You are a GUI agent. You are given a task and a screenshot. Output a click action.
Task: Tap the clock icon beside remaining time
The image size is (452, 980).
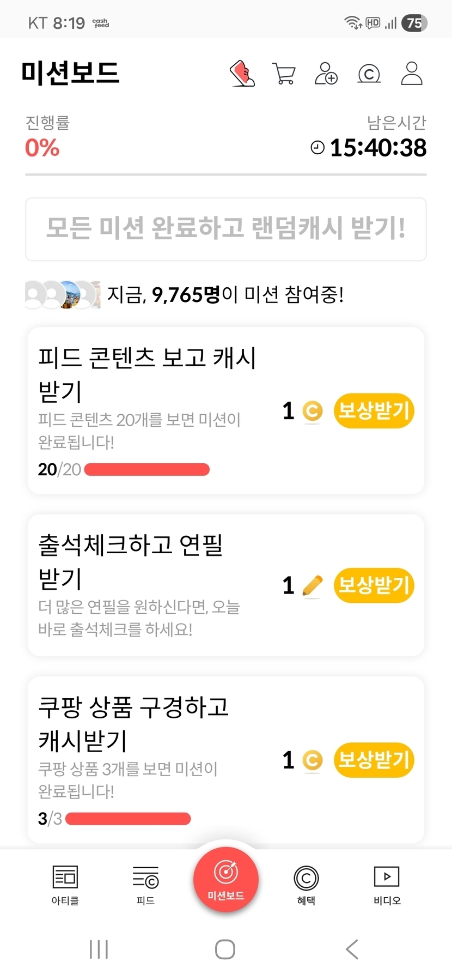click(x=317, y=148)
